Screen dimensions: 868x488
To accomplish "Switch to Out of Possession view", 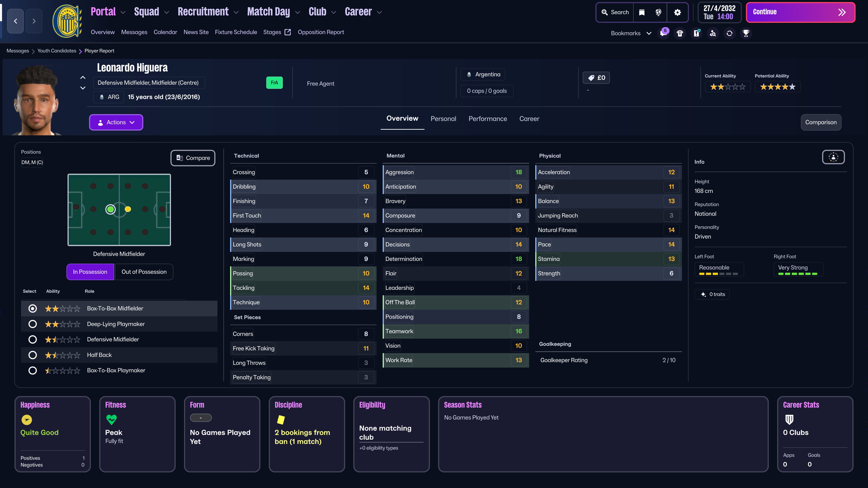I will pyautogui.click(x=144, y=272).
